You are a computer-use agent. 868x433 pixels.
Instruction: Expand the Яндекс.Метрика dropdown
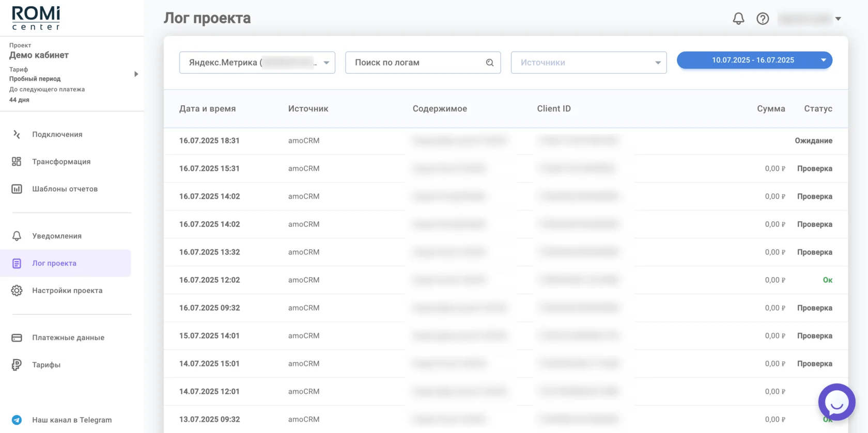pos(326,62)
